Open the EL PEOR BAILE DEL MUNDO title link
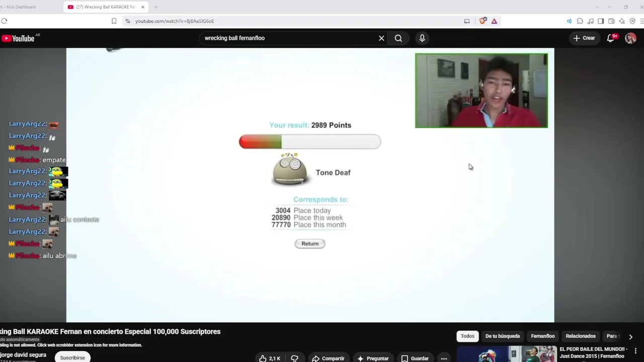This screenshot has height=362, width=644. [x=594, y=352]
